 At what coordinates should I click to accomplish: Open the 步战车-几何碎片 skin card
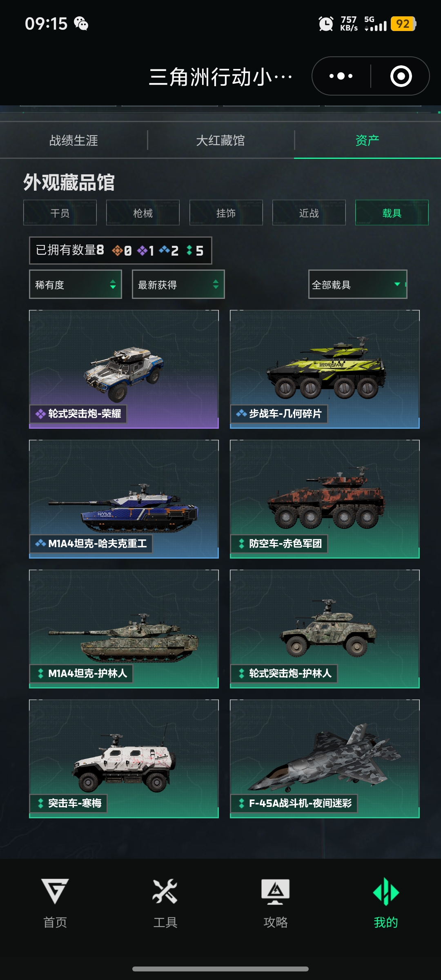point(325,369)
